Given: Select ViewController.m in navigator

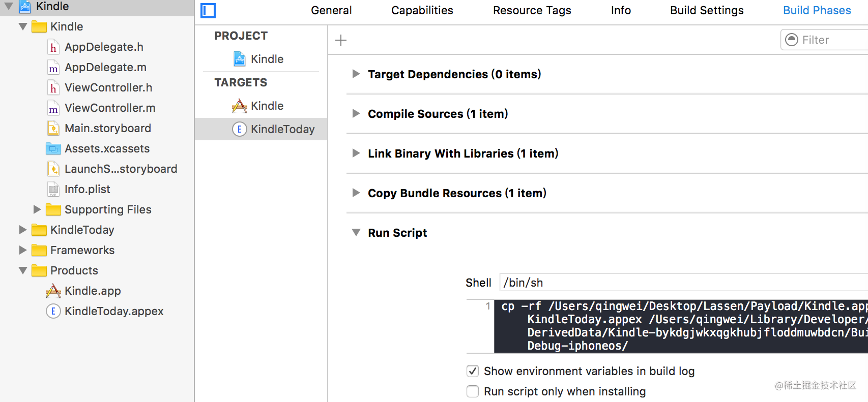Looking at the screenshot, I should (110, 108).
